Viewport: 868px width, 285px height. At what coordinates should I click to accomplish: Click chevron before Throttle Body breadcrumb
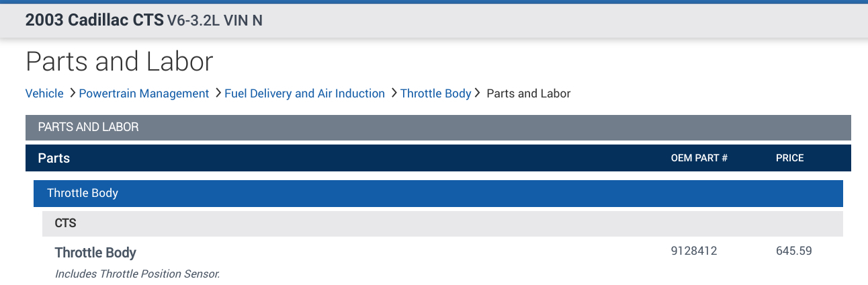[x=394, y=93]
